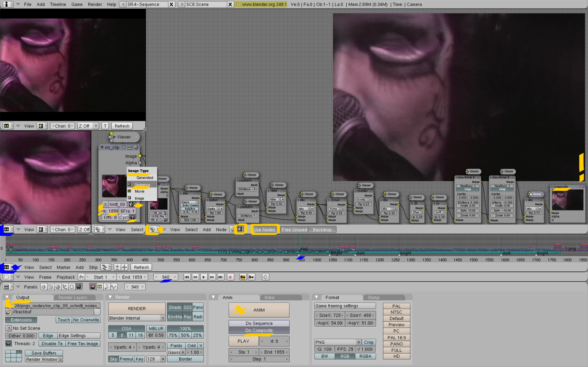Jump to the end frame in timeline
This screenshot has height=367, width=588.
click(221, 277)
